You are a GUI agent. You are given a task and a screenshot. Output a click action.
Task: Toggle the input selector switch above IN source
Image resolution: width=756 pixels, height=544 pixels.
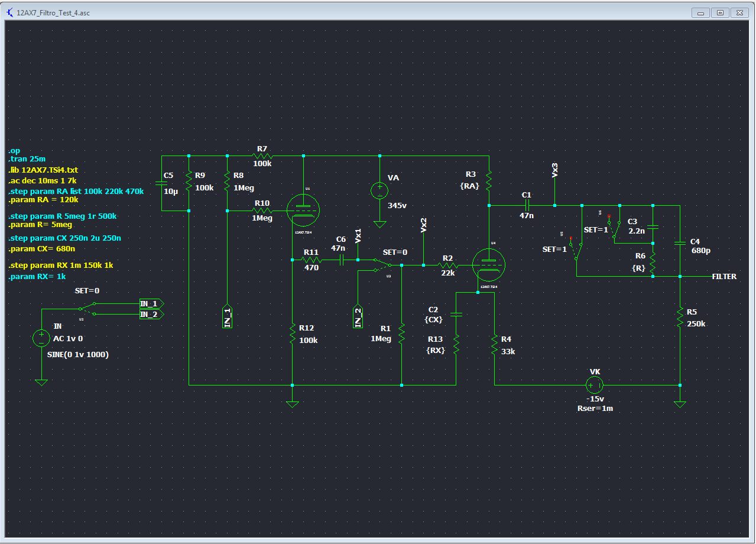click(86, 309)
